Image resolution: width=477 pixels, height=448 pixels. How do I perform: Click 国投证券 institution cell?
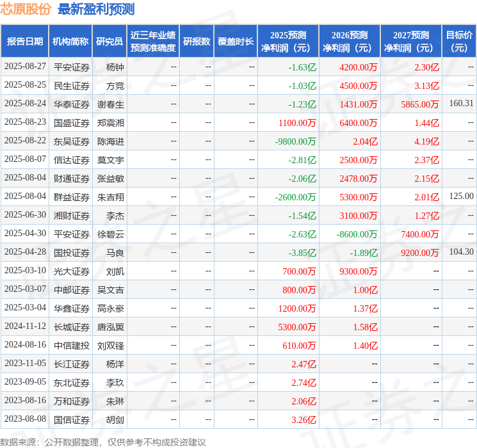click(72, 253)
